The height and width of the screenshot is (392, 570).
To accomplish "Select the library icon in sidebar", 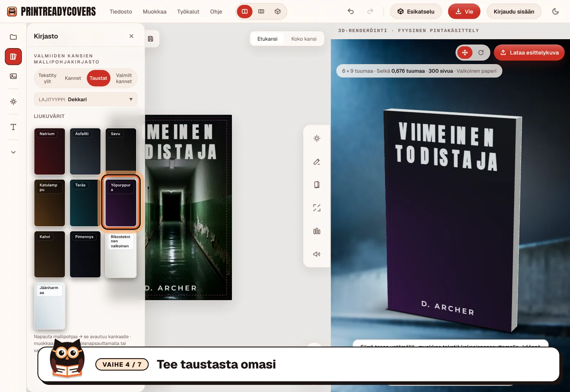I will 13,57.
